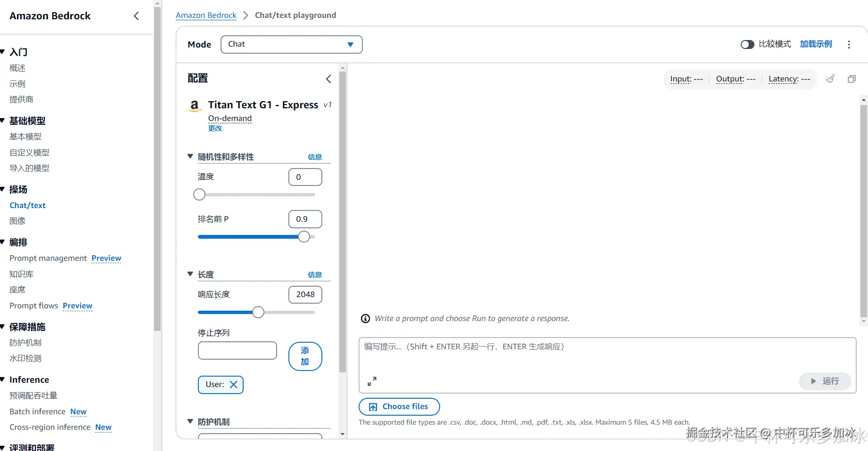This screenshot has height=451, width=868.
Task: Click the Batch inference New badge
Action: 78,411
